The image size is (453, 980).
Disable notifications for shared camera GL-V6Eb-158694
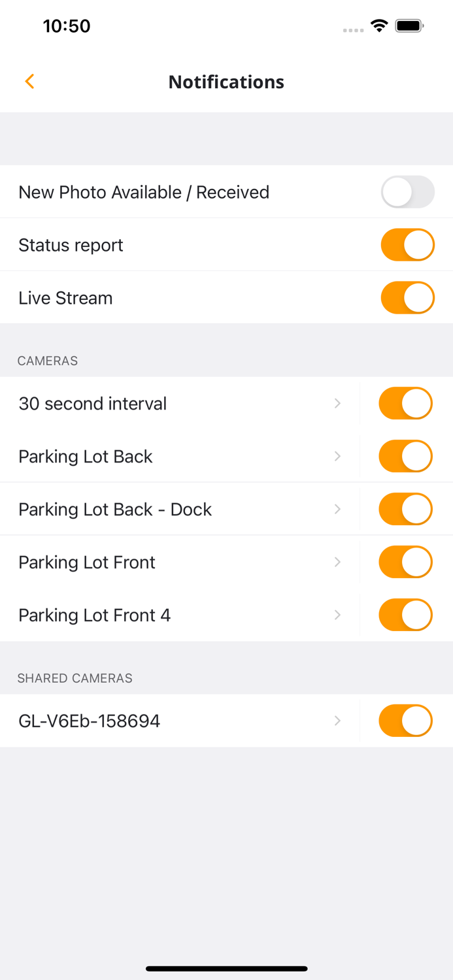(x=405, y=721)
